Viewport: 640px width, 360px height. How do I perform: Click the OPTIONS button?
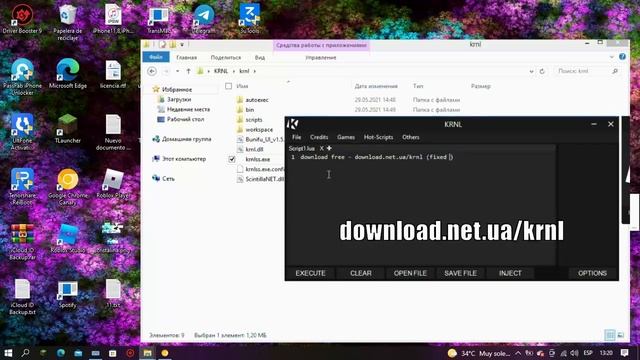coord(592,273)
